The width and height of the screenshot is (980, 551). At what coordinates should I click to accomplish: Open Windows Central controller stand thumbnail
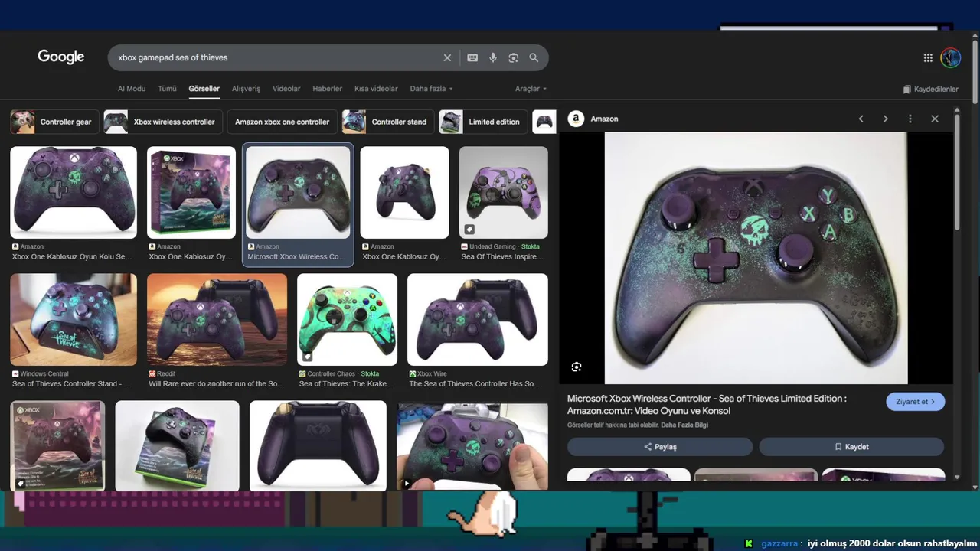click(73, 320)
